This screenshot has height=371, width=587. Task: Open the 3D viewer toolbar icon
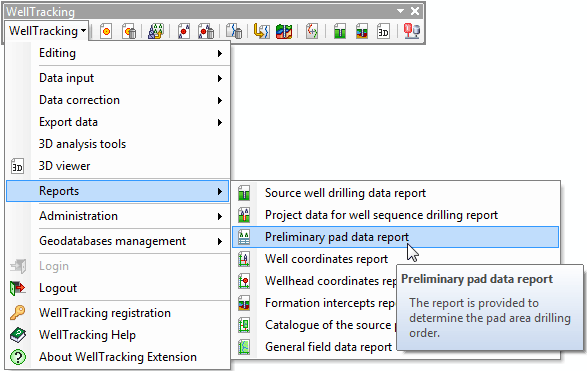click(x=384, y=31)
